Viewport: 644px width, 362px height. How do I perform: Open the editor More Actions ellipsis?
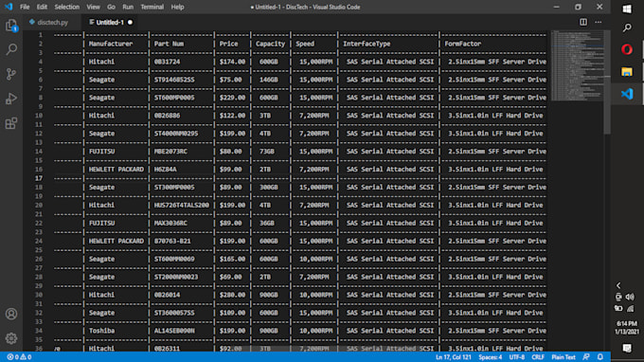[599, 22]
